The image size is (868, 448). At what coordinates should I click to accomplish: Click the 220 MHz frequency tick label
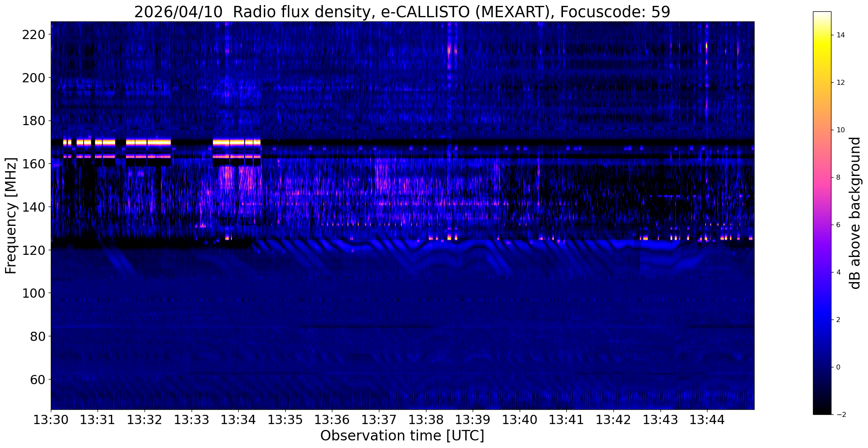pos(33,34)
